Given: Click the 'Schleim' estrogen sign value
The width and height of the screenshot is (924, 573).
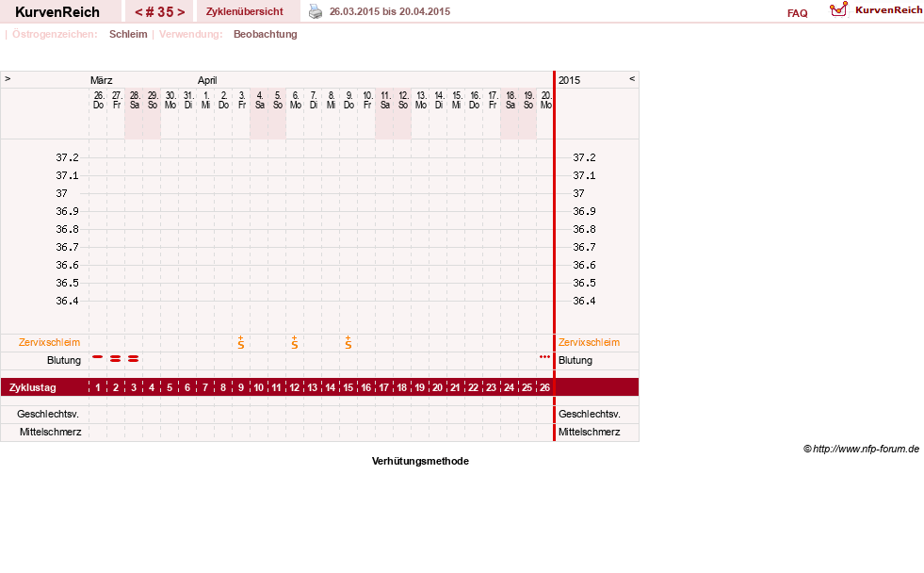Looking at the screenshot, I should coord(128,34).
